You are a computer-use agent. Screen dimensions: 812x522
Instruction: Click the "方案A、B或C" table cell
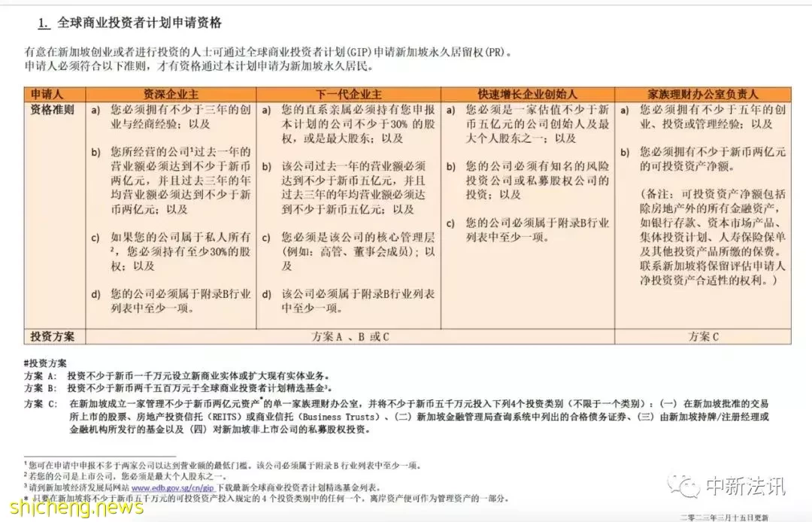350,337
